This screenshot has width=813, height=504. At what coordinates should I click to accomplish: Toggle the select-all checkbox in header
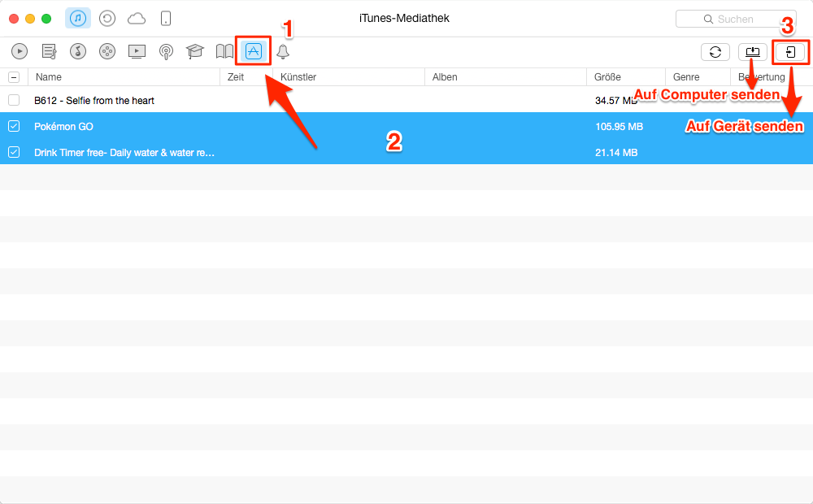(x=14, y=77)
